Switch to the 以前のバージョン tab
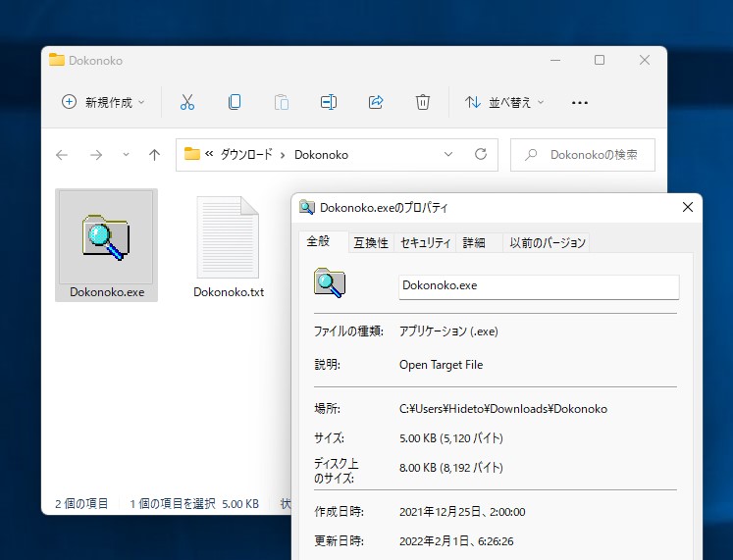 click(x=548, y=243)
